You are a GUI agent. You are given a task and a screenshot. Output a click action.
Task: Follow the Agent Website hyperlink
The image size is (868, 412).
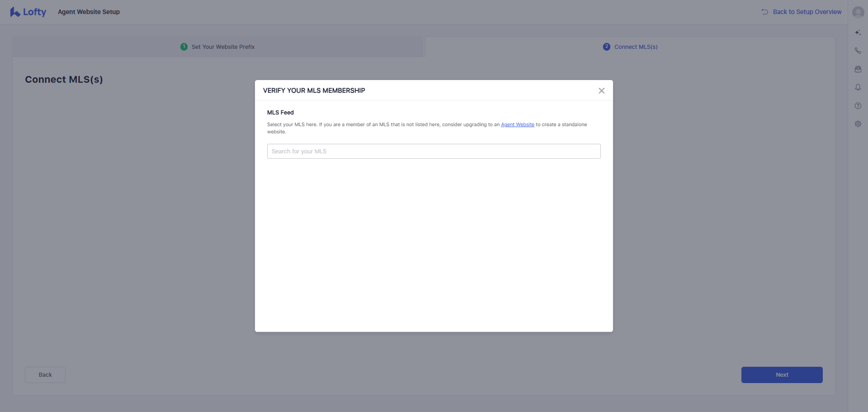(517, 125)
